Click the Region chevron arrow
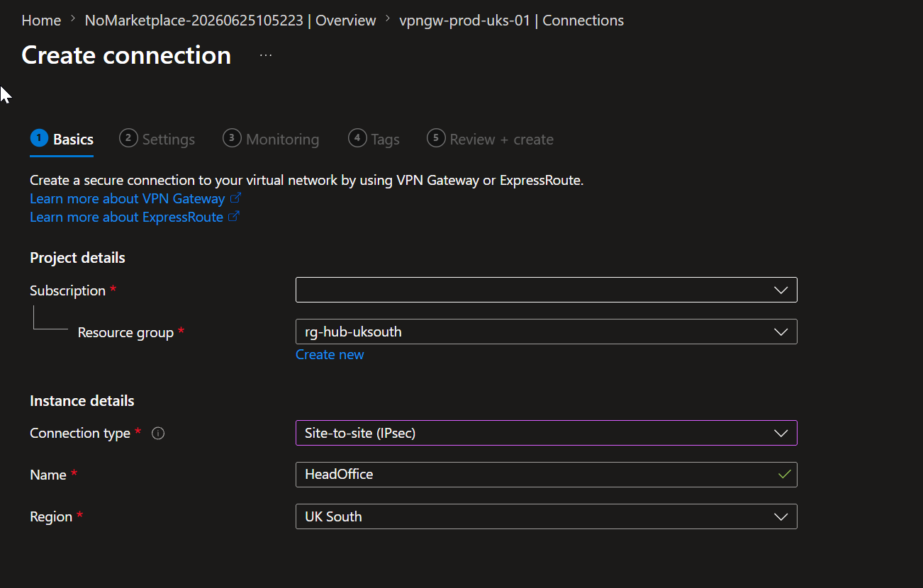The height and width of the screenshot is (588, 923). tap(781, 516)
